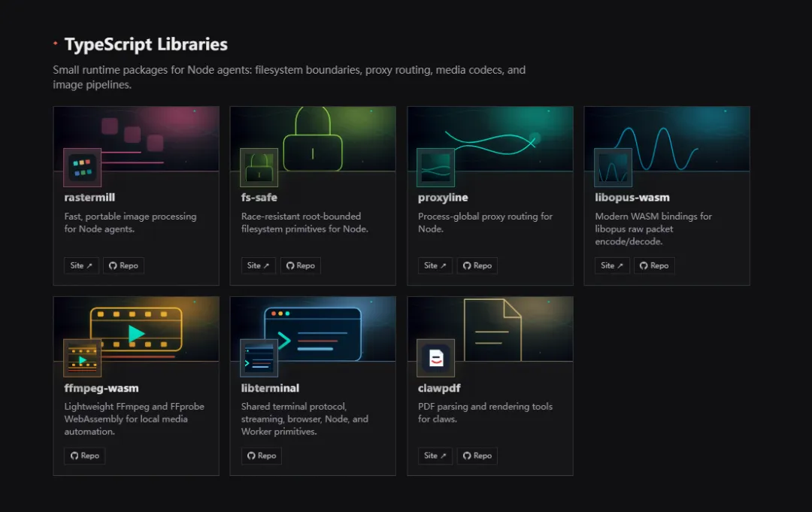Click the proxyline banner with crossing lines
The image size is (812, 512).
pos(490,139)
